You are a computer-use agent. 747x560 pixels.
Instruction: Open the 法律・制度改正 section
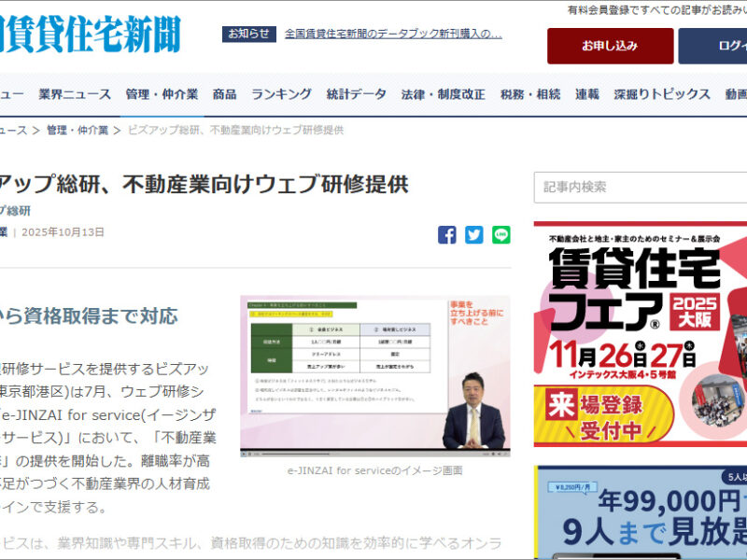click(x=443, y=94)
